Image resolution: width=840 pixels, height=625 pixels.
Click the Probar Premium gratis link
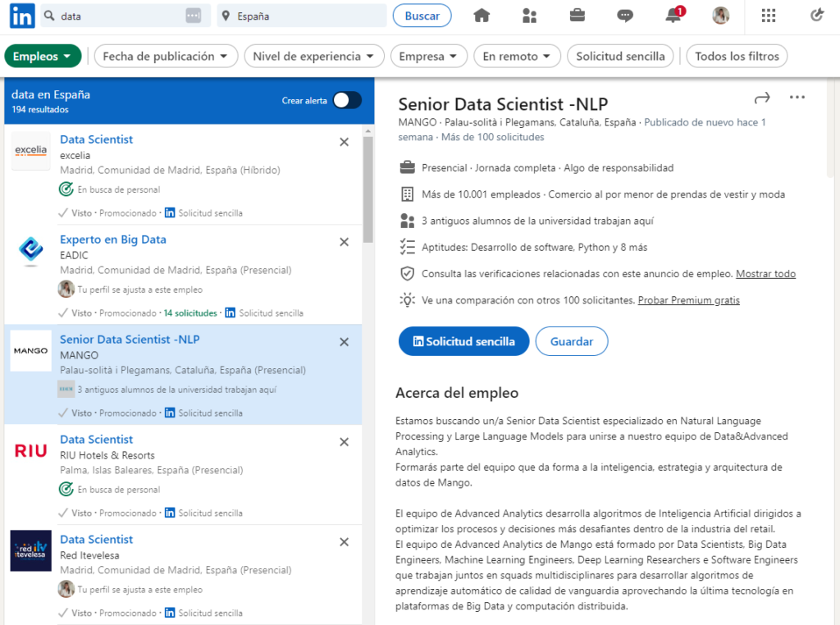[x=688, y=300]
